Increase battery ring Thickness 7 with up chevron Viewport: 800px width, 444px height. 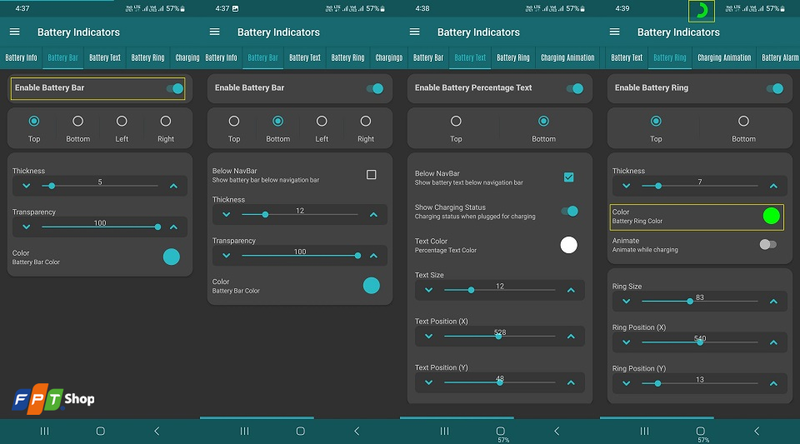[x=773, y=186]
